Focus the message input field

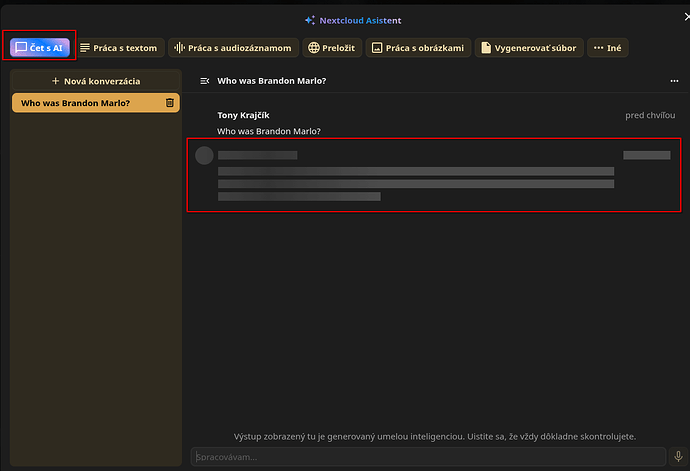(x=425, y=457)
